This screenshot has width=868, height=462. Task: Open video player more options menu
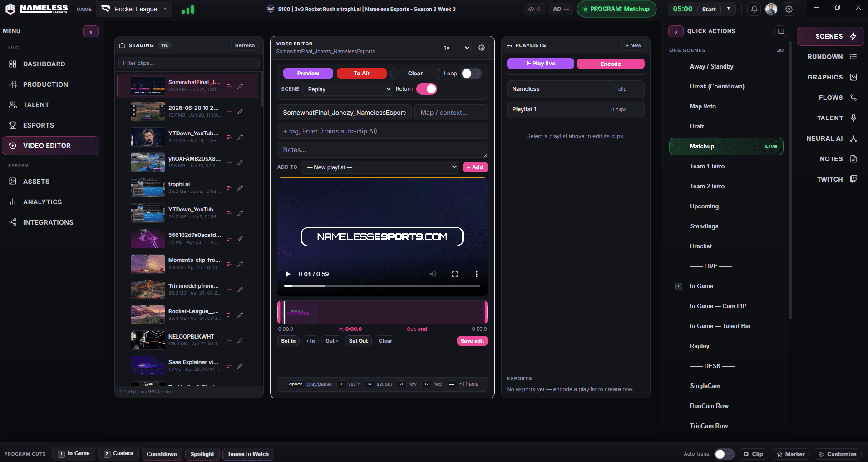[476, 274]
